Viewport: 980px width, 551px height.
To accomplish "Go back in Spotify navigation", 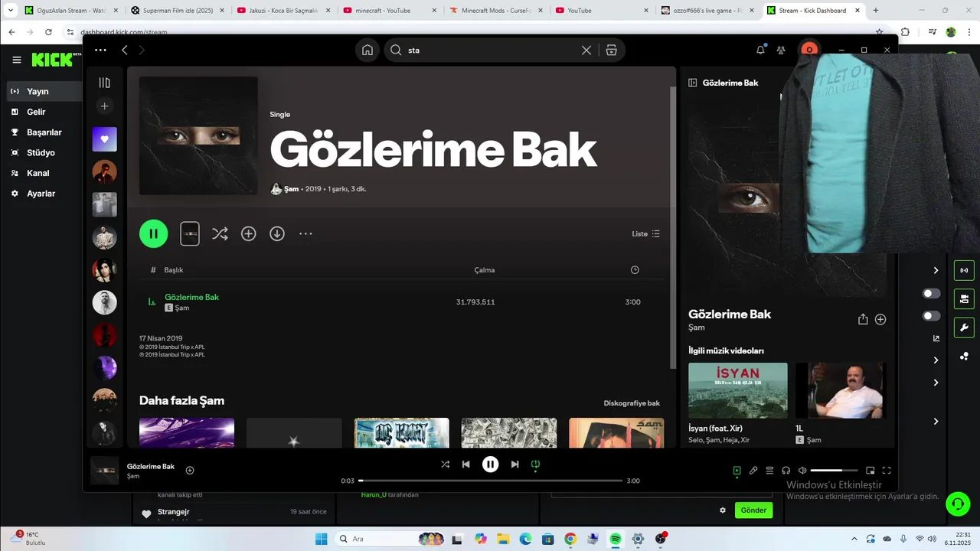I will point(124,50).
